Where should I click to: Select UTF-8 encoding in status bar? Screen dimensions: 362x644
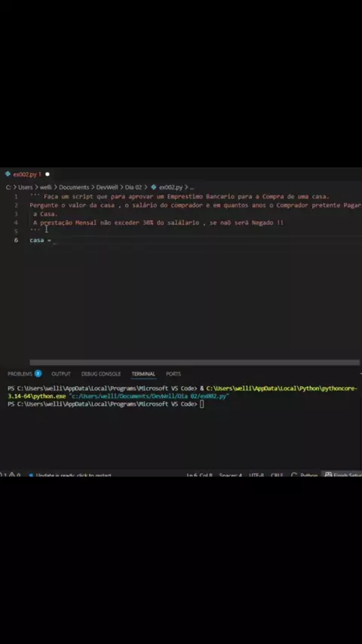coord(256,475)
